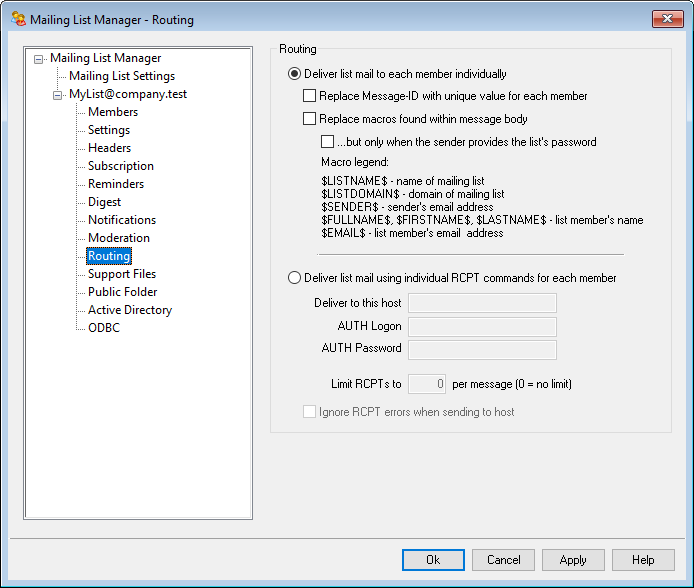Open the Headers page in tree
This screenshot has width=694, height=588.
(x=109, y=148)
